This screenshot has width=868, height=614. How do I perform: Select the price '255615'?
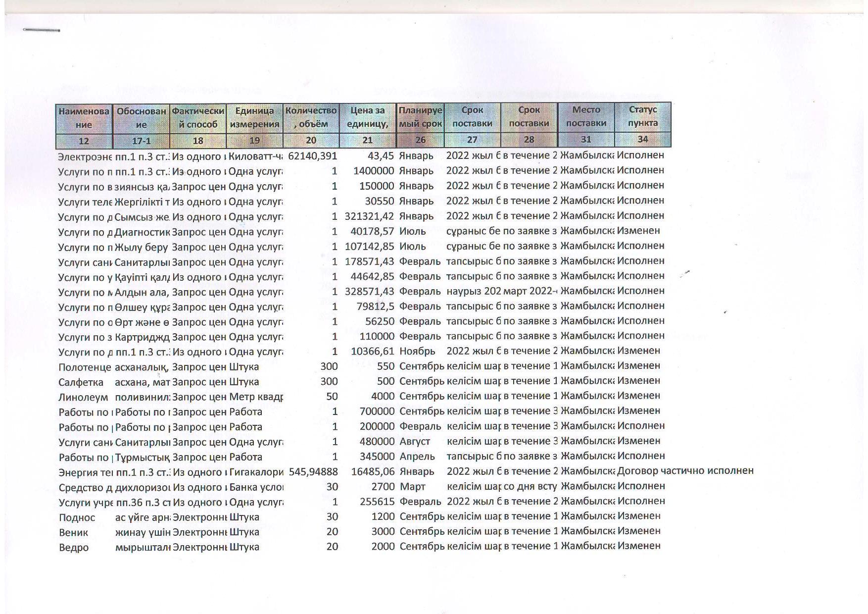pyautogui.click(x=377, y=502)
